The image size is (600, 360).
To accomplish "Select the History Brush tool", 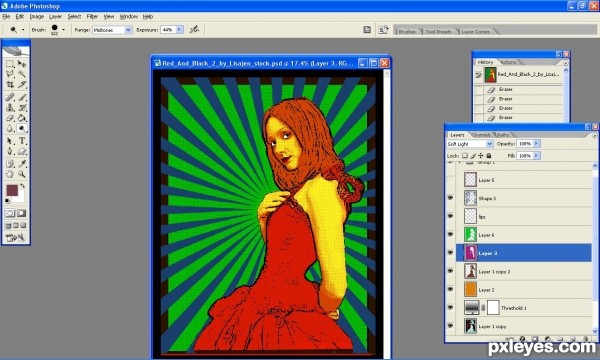I will (x=22, y=108).
